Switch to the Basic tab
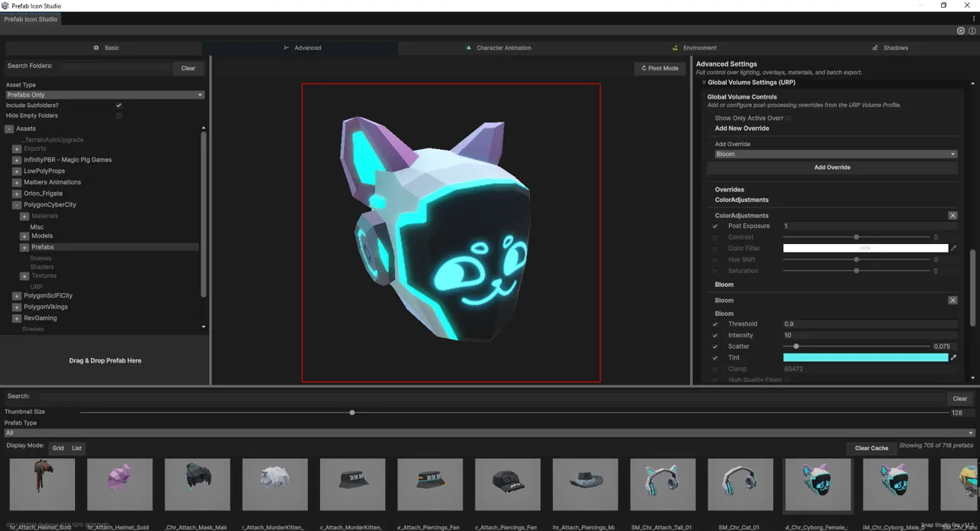The image size is (980, 531). (106, 47)
